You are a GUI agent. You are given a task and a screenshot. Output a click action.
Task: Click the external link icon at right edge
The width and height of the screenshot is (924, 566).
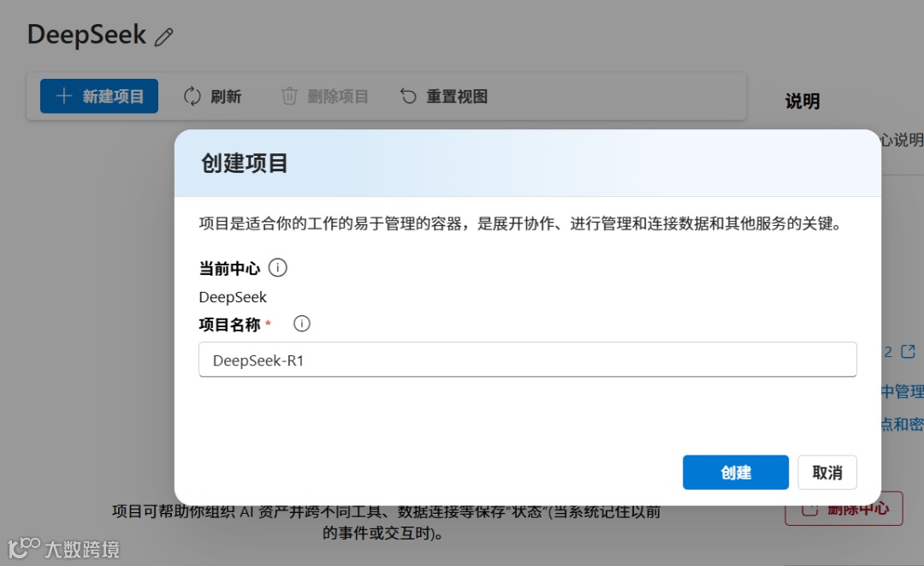pyautogui.click(x=908, y=352)
